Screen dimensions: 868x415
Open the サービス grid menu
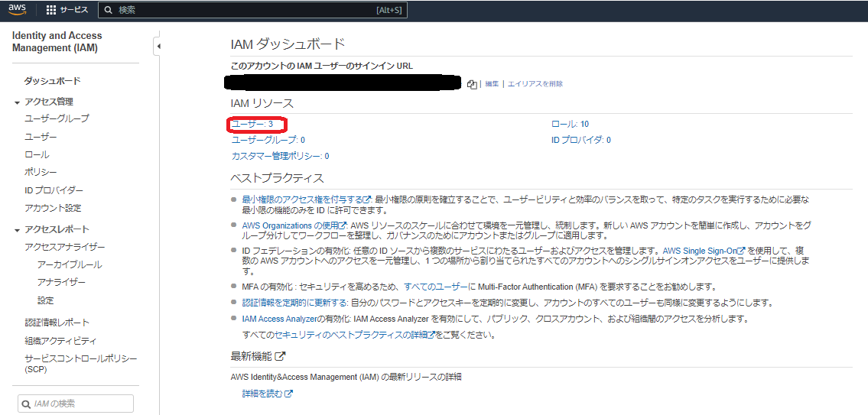(67, 10)
